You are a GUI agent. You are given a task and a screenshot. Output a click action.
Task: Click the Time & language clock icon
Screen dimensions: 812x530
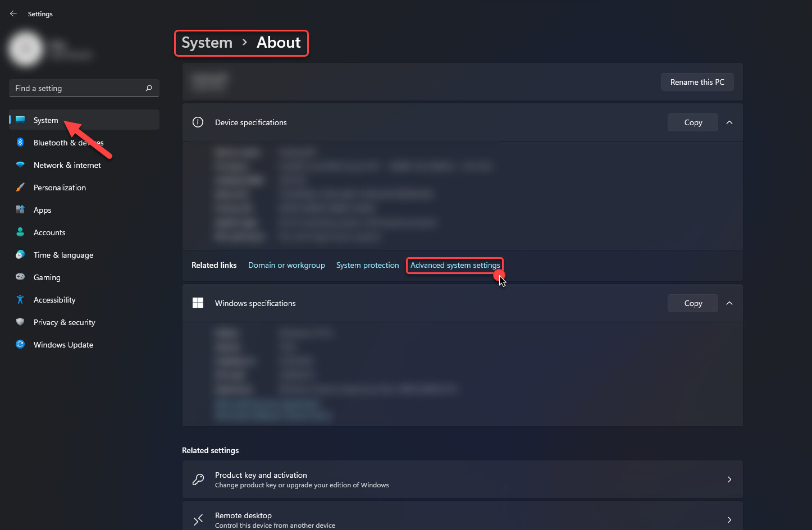pyautogui.click(x=20, y=255)
